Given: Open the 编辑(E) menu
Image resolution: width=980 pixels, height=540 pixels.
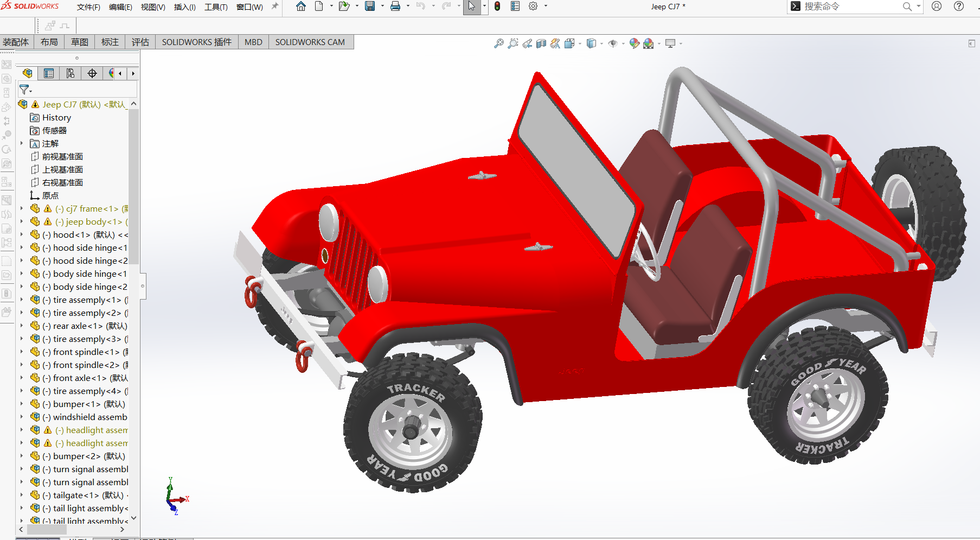Looking at the screenshot, I should click(x=120, y=7).
